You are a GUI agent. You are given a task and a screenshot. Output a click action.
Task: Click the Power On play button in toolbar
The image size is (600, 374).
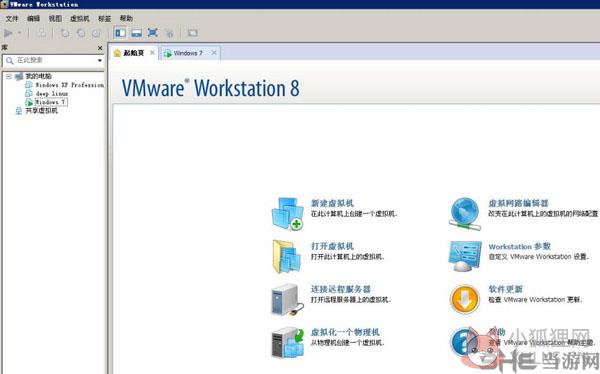(x=8, y=33)
